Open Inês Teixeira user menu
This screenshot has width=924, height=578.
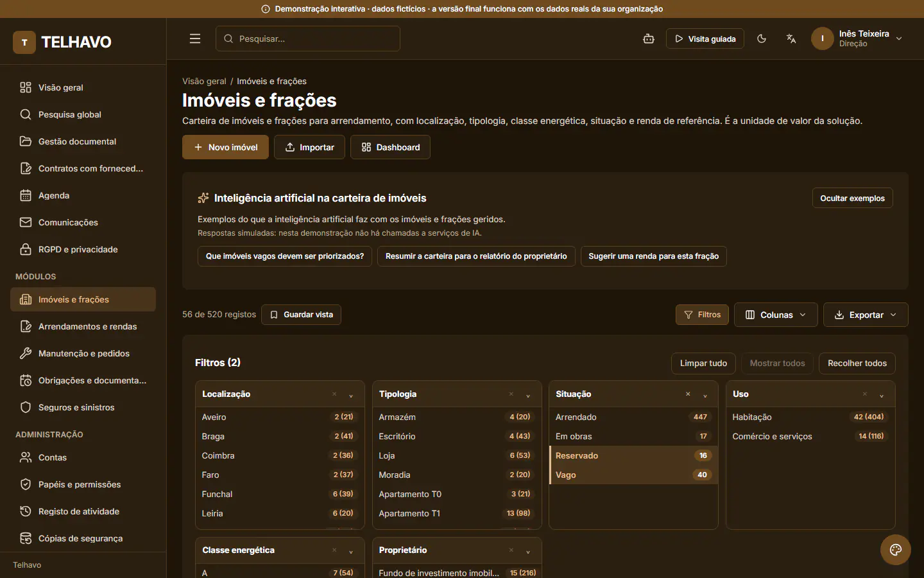tap(857, 39)
